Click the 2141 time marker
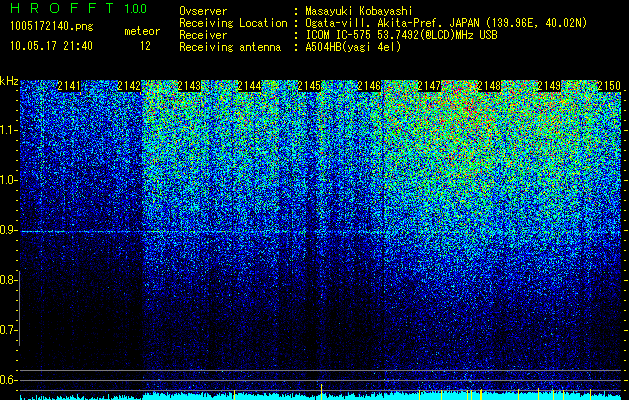629x400 pixels. (69, 86)
